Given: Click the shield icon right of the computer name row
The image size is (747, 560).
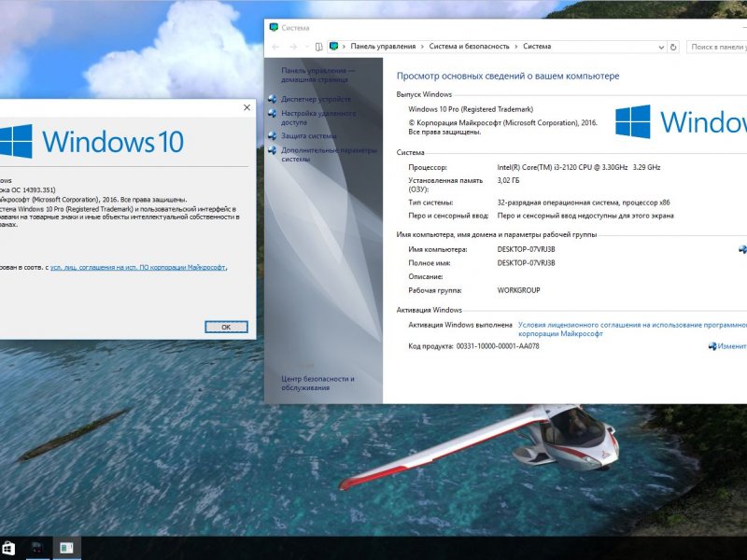Looking at the screenshot, I should click(742, 249).
